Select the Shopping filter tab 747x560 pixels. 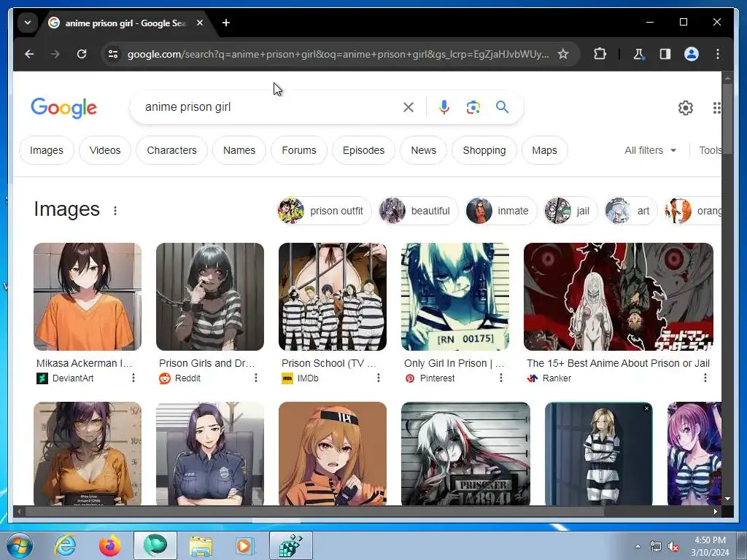[x=484, y=150]
